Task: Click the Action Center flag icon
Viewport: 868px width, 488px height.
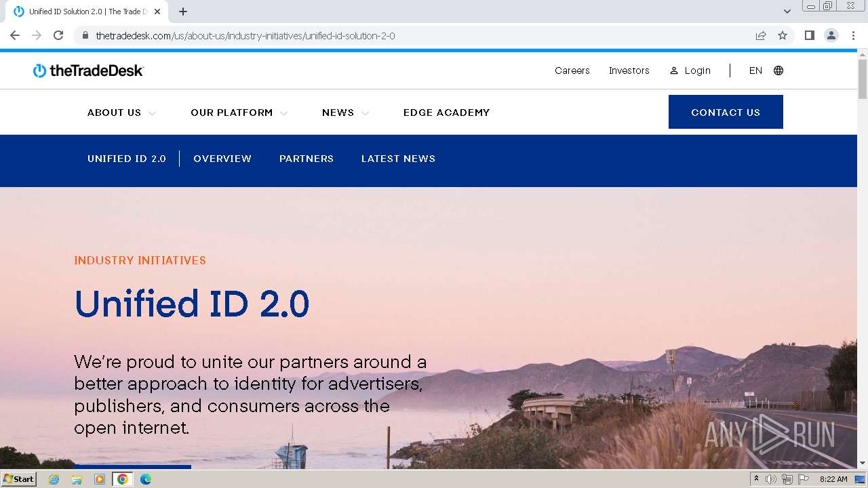Action: (x=804, y=479)
